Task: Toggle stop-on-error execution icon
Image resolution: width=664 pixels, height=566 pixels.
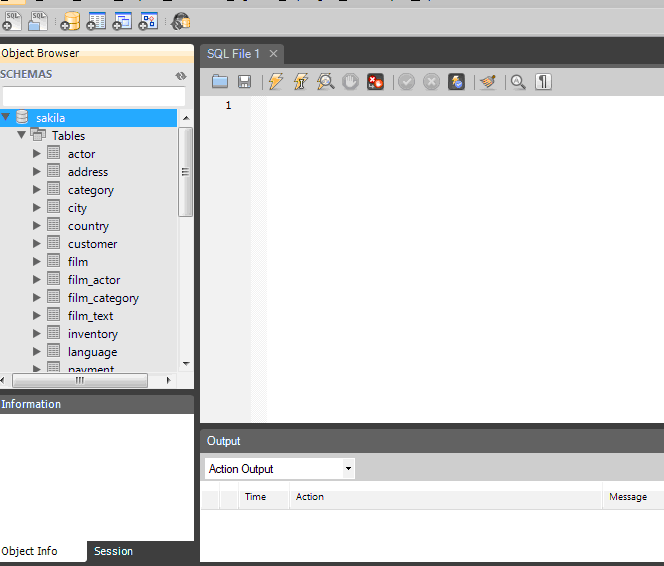Action: coord(375,82)
